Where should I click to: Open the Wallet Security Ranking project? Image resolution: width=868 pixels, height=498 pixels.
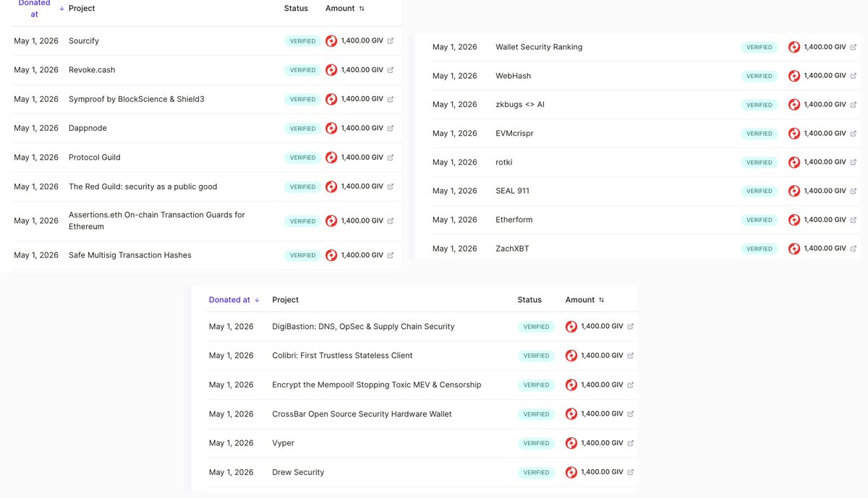[539, 47]
